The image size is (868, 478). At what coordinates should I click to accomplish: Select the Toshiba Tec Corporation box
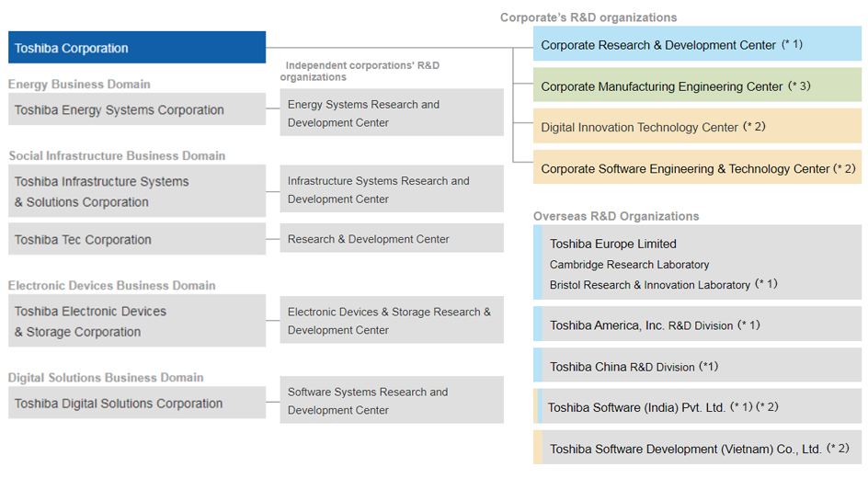pyautogui.click(x=137, y=239)
